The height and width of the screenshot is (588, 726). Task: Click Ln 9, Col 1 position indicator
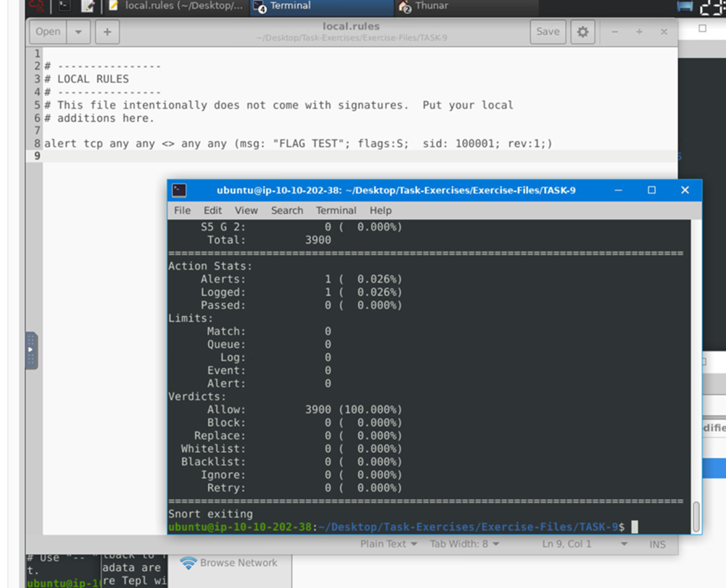566,544
